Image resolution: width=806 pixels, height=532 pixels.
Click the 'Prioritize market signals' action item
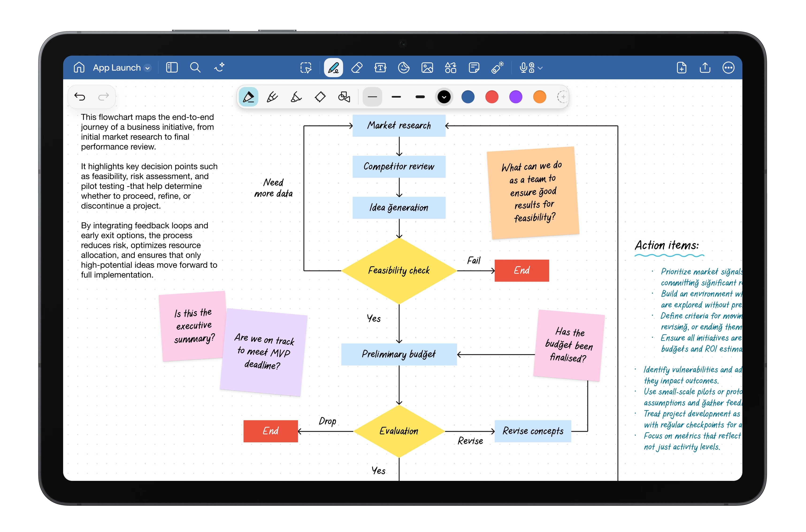[701, 277]
